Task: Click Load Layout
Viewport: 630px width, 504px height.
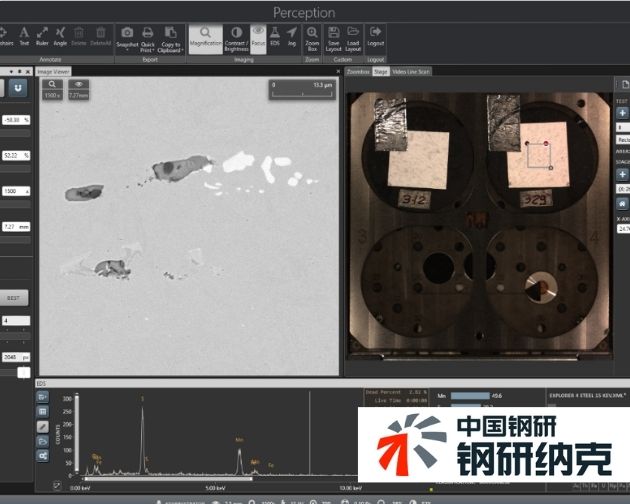Action: point(353,39)
